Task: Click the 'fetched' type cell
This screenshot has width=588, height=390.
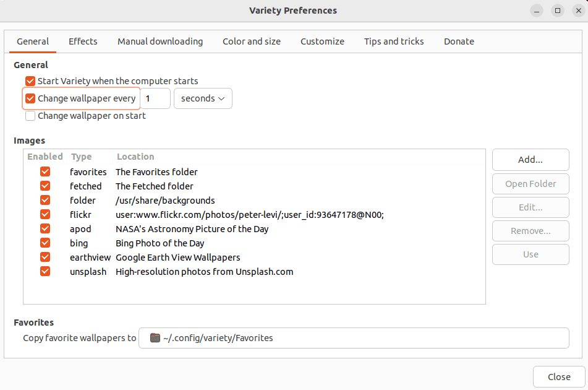Action: point(85,186)
